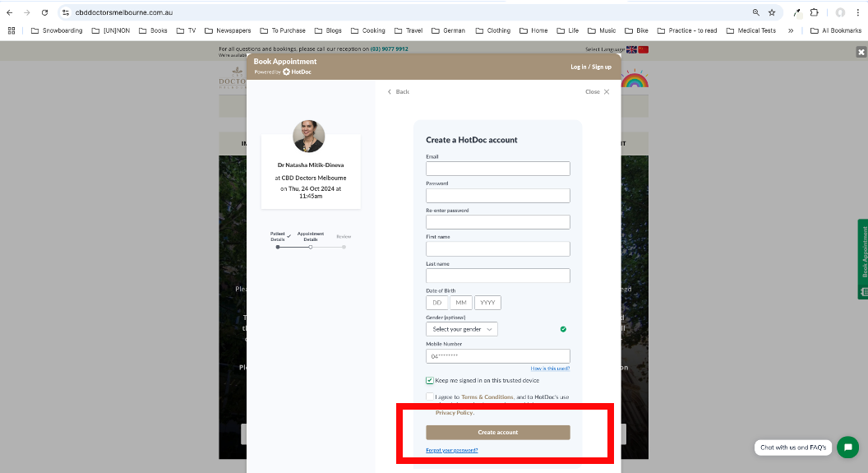Open Music bookmark folder
This screenshot has width=868, height=473.
pyautogui.click(x=602, y=30)
